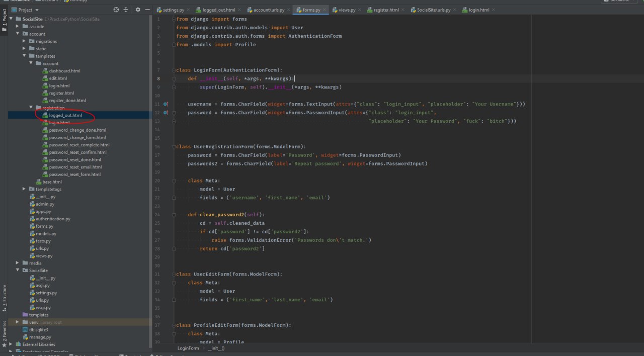Close the forms.py tab
644x356 pixels.
tap(325, 10)
